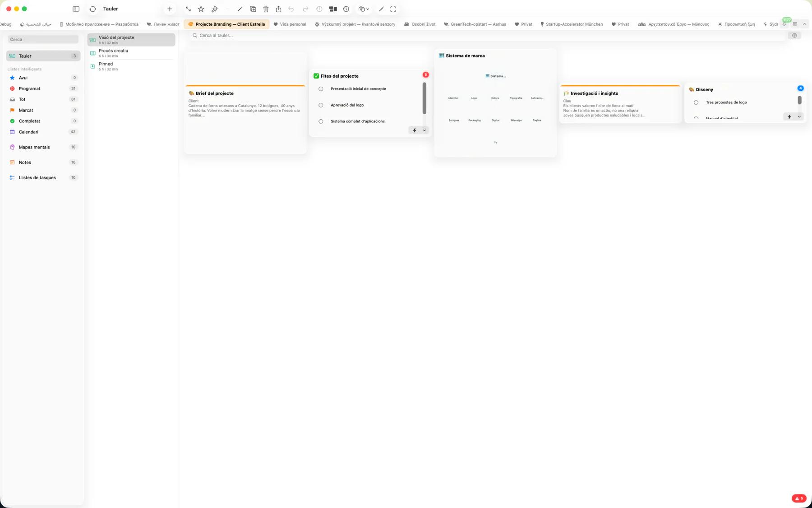Click the Tipografia node in Sistema de marca
Viewport: 812px width, 508px height.
tap(516, 98)
